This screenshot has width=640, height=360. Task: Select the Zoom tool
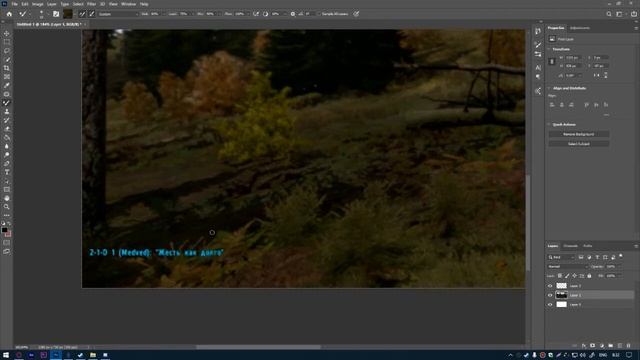pos(7,207)
